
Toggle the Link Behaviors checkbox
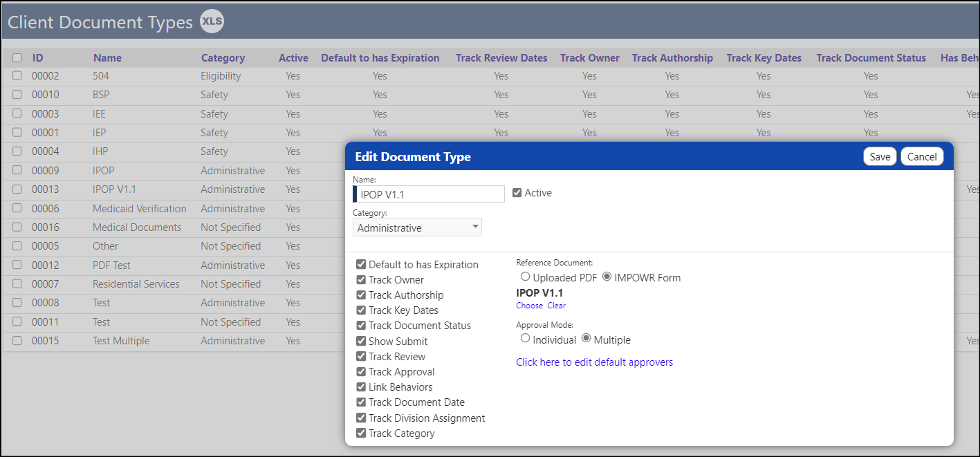(x=361, y=387)
